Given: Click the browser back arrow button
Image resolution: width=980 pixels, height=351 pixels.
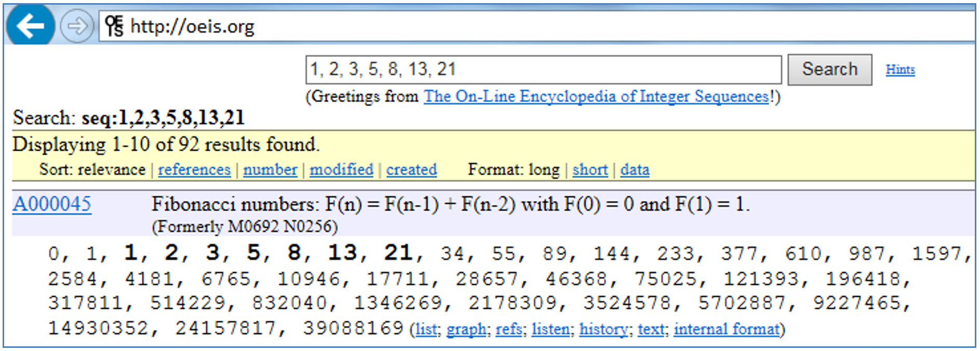Looking at the screenshot, I should [x=30, y=25].
